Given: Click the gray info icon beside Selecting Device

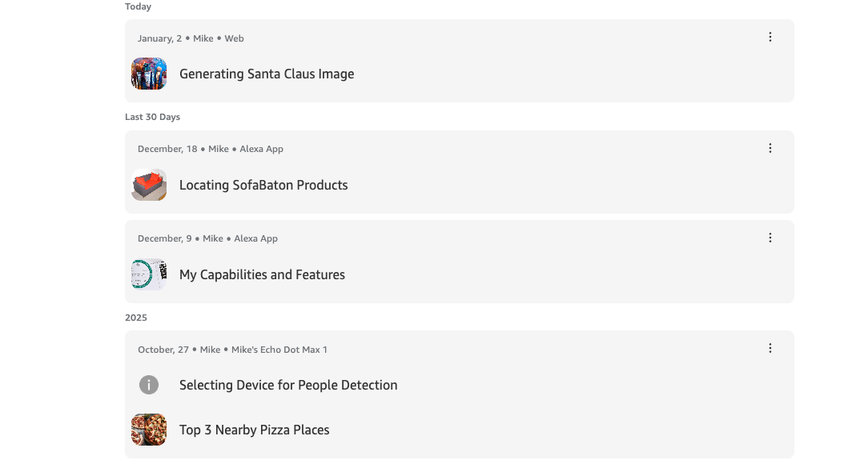Looking at the screenshot, I should click(149, 385).
